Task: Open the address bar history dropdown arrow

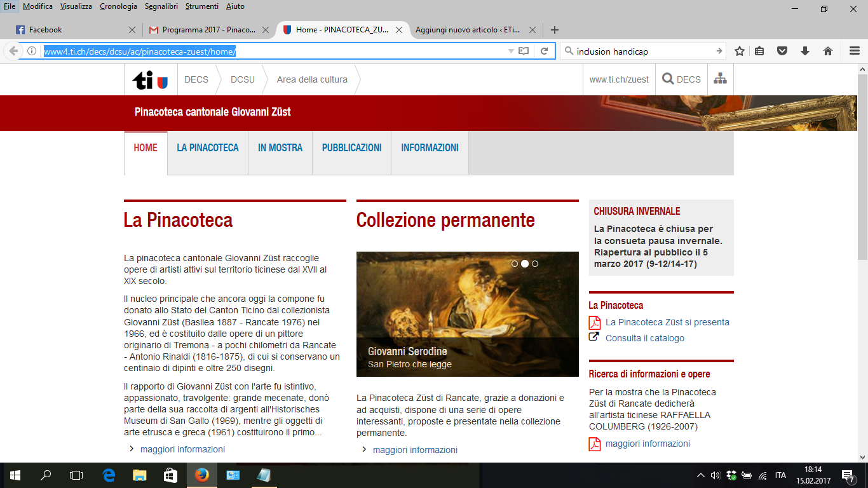Action: click(511, 51)
